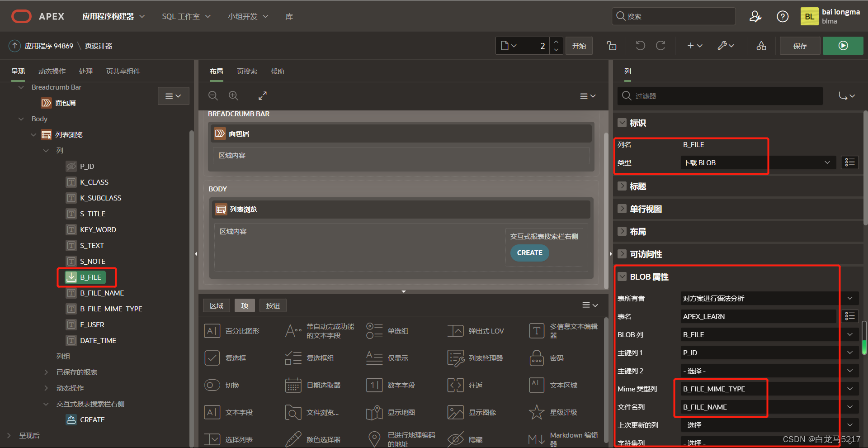Open the SQL 工作室 menu
Image resolution: width=868 pixels, height=448 pixels.
tap(186, 16)
